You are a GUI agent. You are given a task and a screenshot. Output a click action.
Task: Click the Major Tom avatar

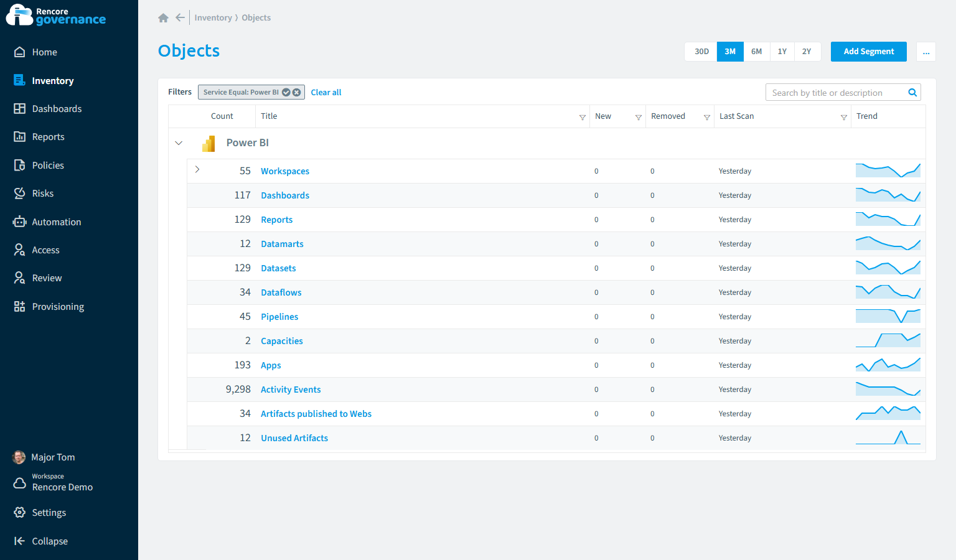(x=19, y=457)
